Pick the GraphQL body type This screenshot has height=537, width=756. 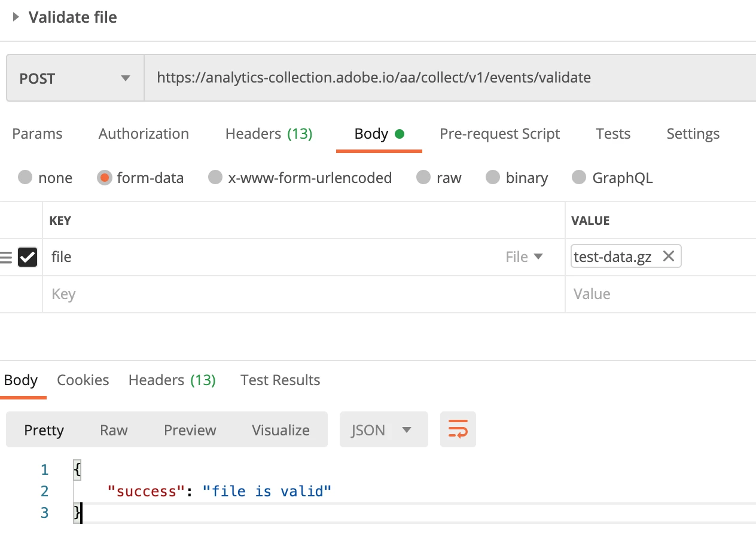tap(579, 178)
